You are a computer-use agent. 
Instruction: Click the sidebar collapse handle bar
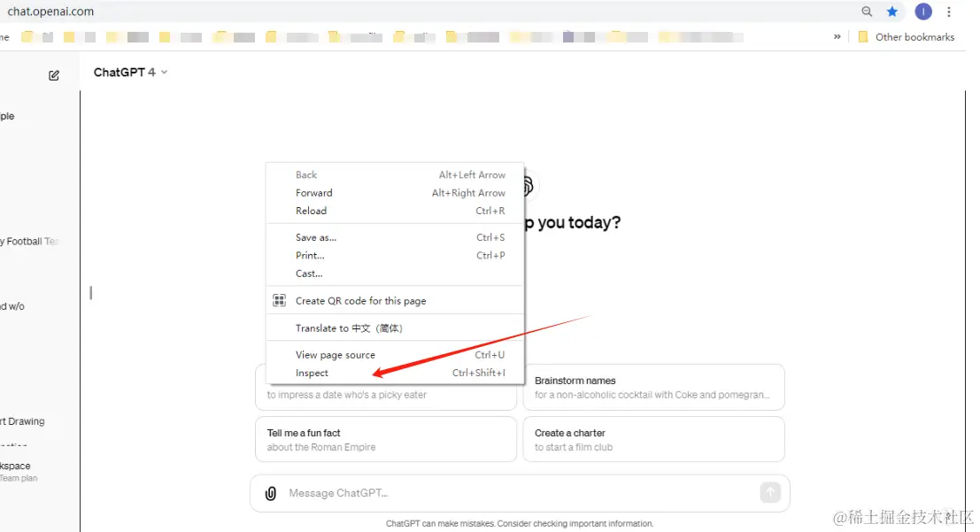pos(91,293)
